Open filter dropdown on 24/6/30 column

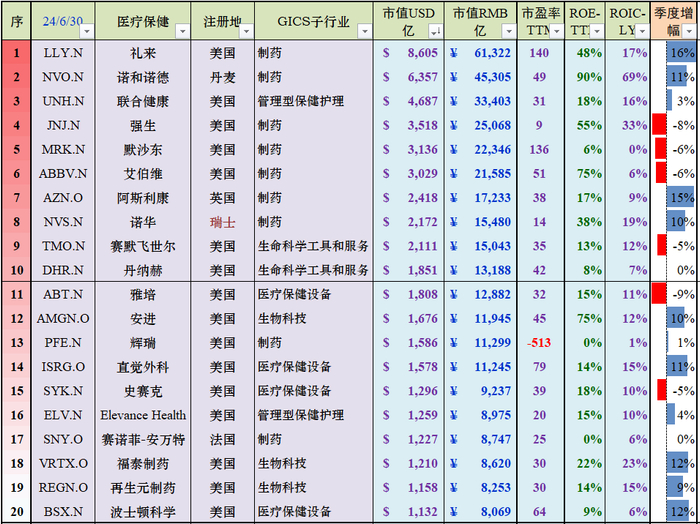[87, 31]
